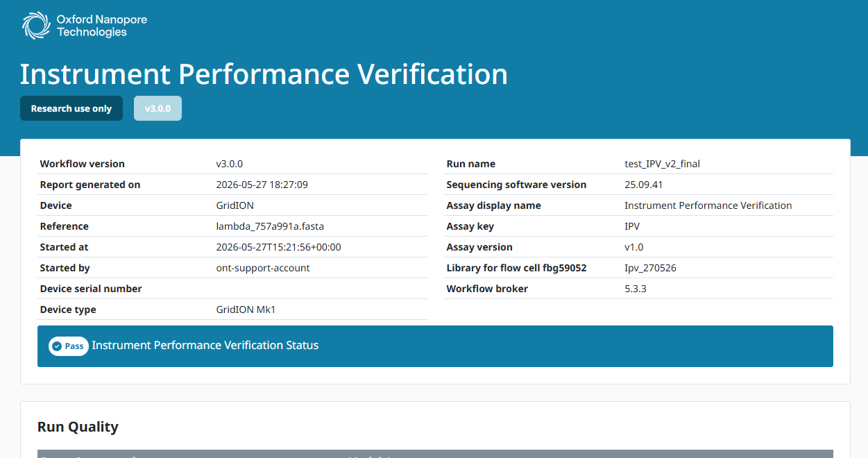Select the Device type label

68,309
